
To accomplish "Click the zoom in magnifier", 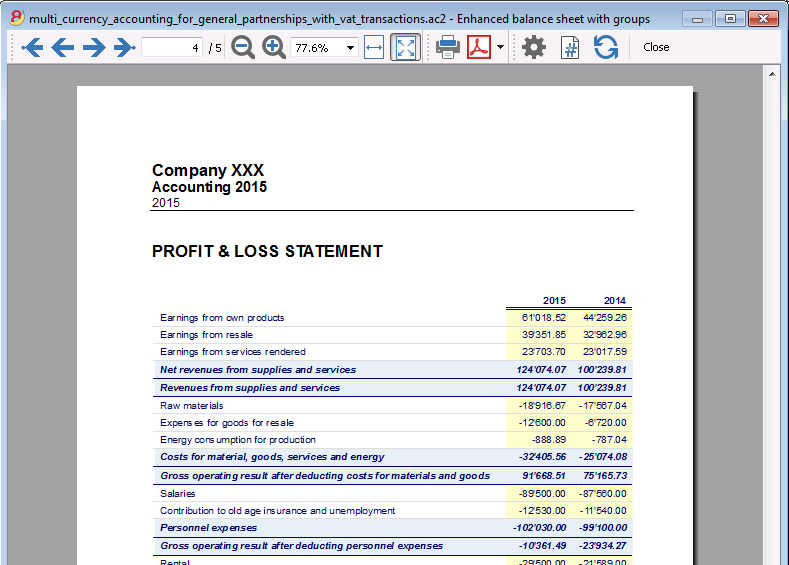I will 274,48.
